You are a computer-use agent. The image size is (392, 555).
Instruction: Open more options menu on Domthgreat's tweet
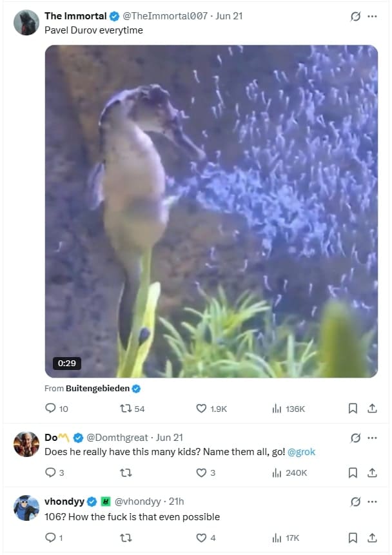click(373, 439)
